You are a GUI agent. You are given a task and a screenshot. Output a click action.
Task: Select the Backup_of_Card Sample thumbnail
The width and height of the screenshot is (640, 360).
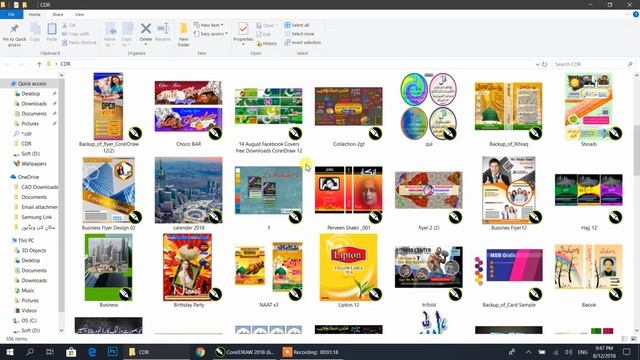pyautogui.click(x=509, y=265)
